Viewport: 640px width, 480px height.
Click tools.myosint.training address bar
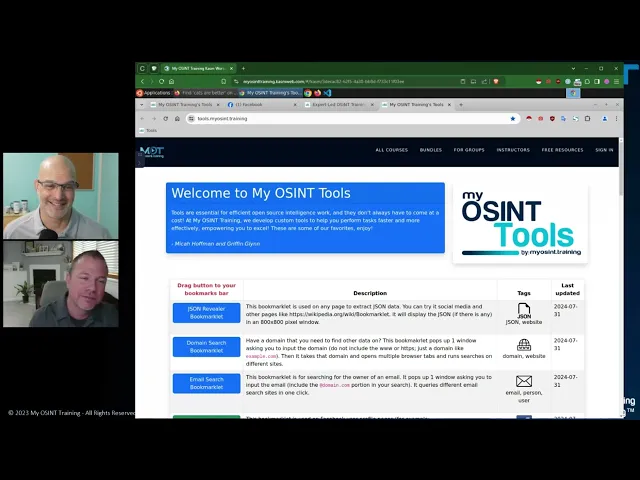coord(353,119)
